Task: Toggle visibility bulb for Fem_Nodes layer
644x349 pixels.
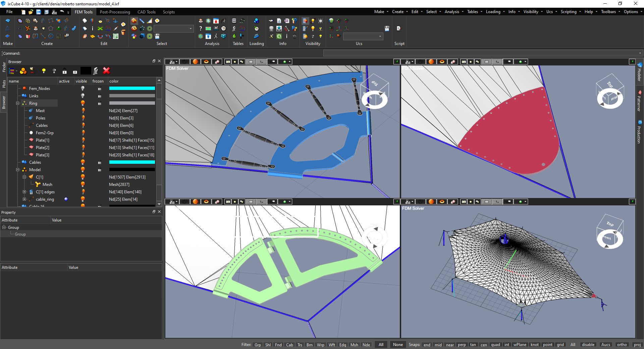Action: point(83,89)
